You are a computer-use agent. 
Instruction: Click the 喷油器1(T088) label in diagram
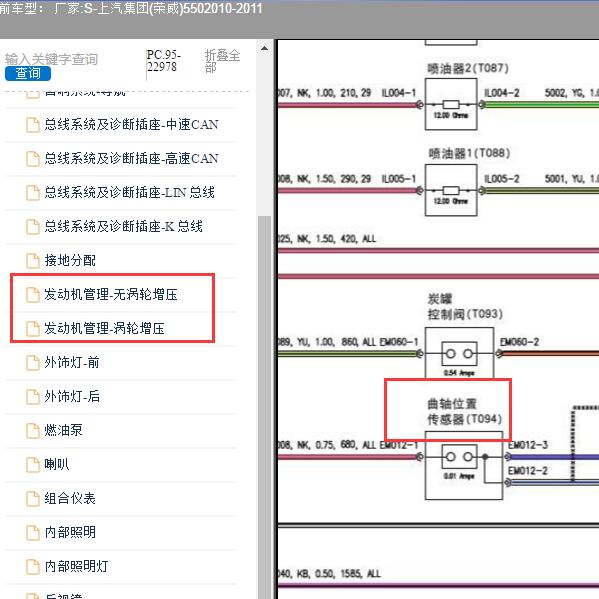click(x=469, y=153)
